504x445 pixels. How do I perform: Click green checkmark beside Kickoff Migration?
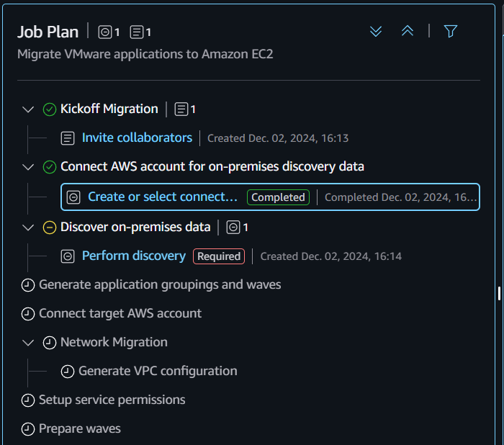[x=50, y=109]
